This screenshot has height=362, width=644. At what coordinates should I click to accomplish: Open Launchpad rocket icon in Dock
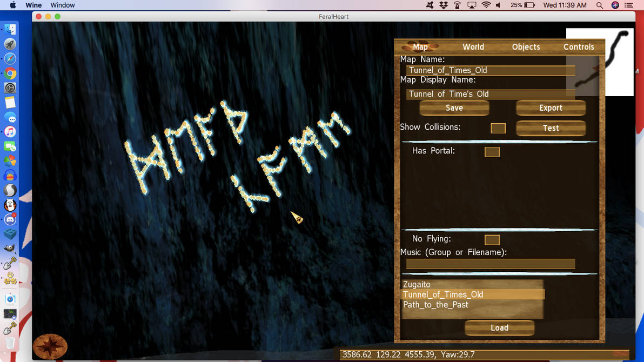[x=10, y=44]
